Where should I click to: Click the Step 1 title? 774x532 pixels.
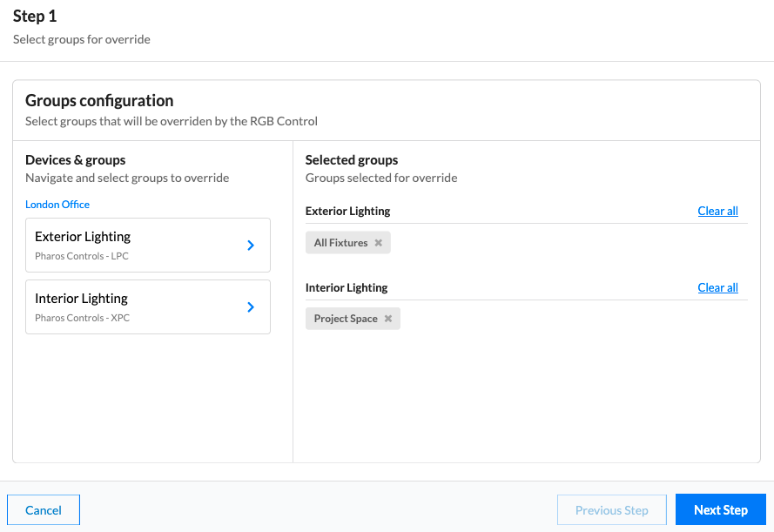pyautogui.click(x=35, y=17)
